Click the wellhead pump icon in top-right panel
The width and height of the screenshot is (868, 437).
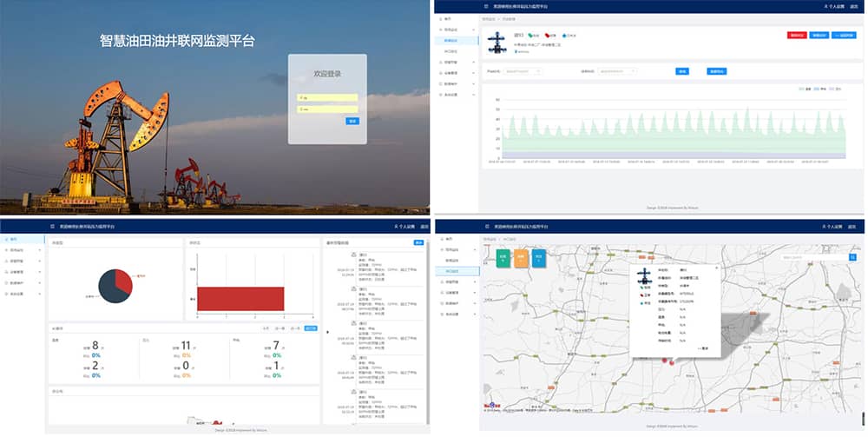[x=497, y=43]
